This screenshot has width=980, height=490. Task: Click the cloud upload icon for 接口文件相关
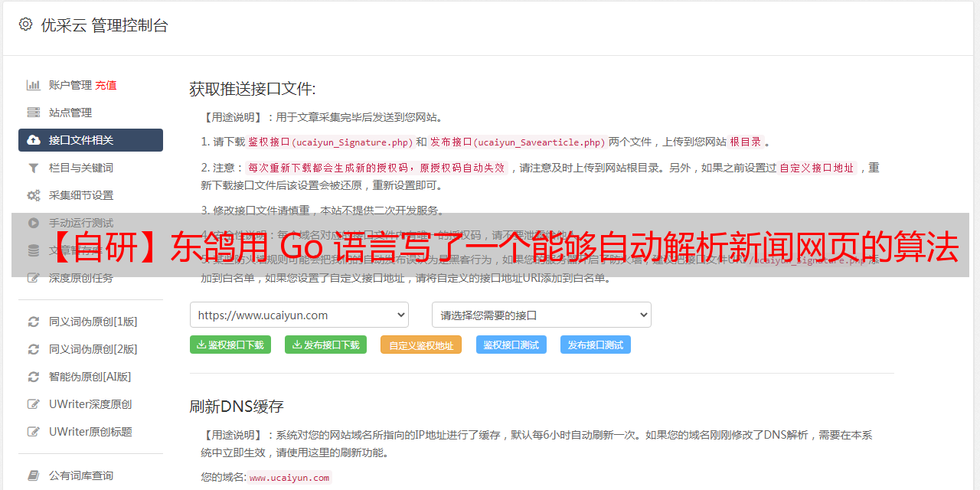pyautogui.click(x=34, y=140)
